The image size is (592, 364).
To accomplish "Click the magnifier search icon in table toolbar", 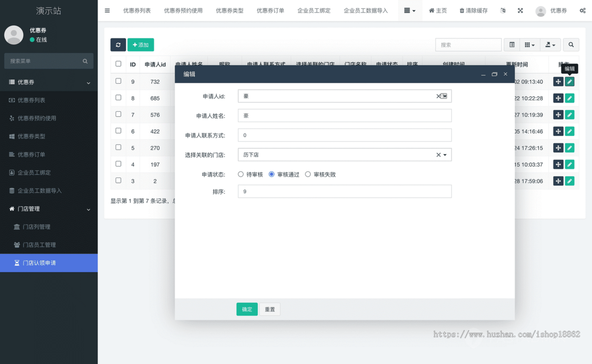I will tap(571, 44).
